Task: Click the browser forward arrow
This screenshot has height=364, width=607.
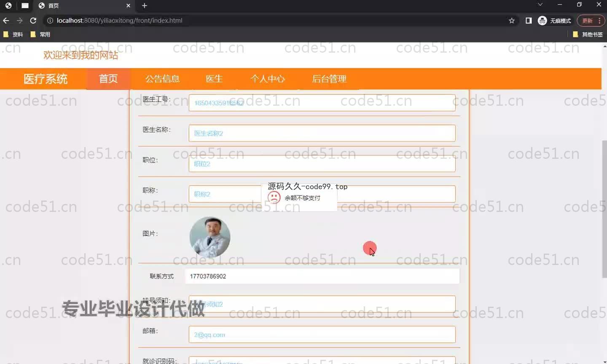Action: (x=19, y=20)
